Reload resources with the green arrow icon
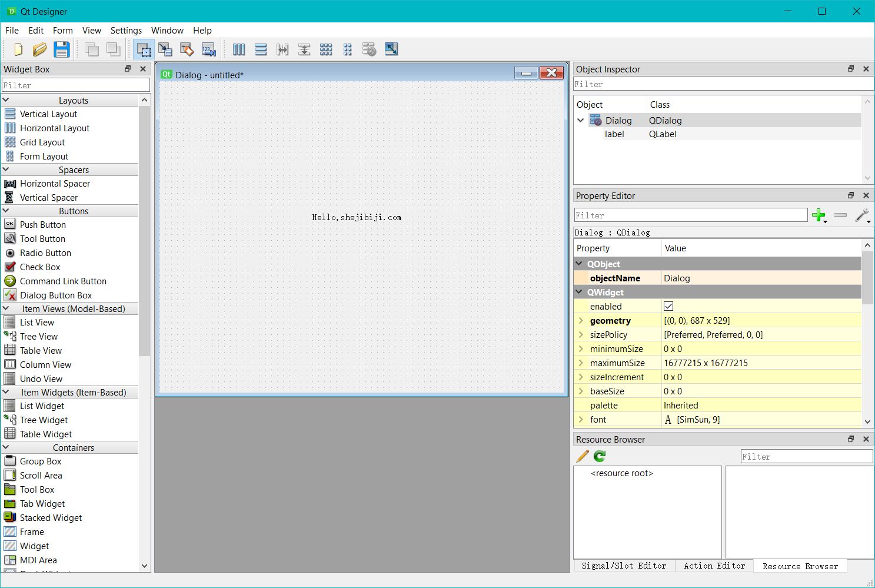This screenshot has height=588, width=875. click(x=600, y=456)
